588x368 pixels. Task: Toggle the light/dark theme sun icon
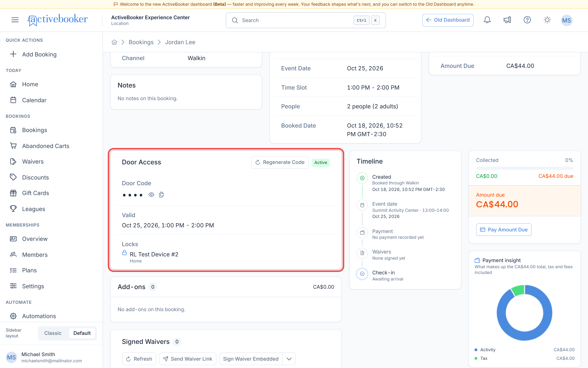pos(547,20)
